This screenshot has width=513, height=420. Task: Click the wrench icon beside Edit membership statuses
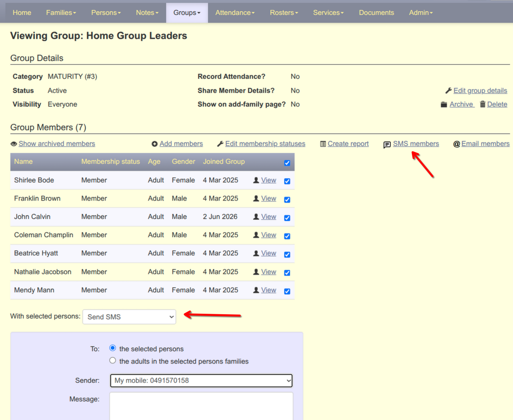(x=220, y=144)
